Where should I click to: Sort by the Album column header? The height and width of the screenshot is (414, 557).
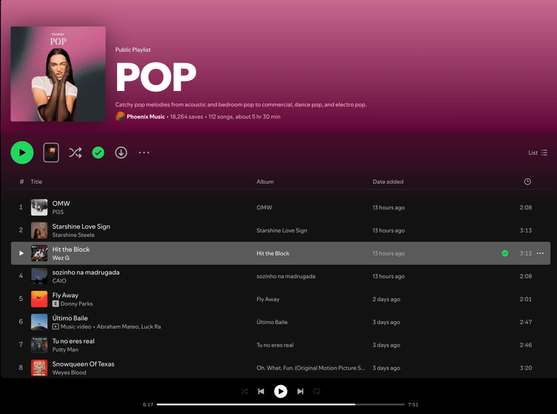(265, 182)
